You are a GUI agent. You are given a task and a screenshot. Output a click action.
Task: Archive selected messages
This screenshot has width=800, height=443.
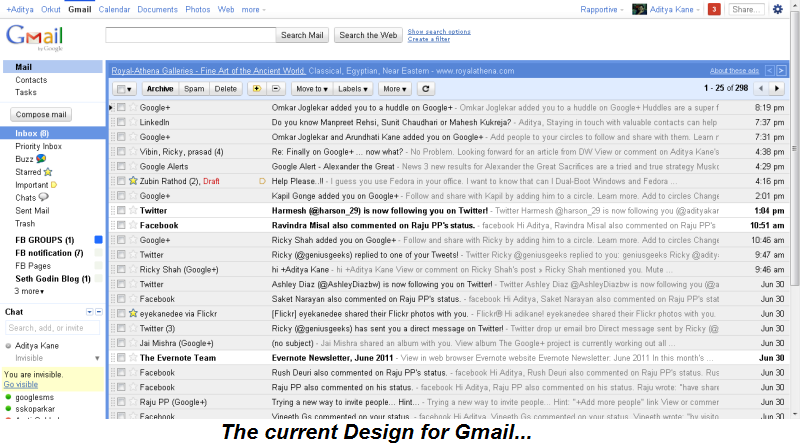tap(160, 89)
